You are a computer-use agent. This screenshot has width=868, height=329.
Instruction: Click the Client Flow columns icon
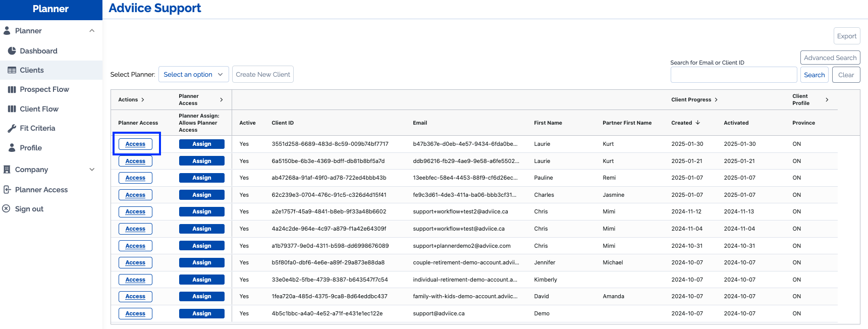tap(12, 109)
